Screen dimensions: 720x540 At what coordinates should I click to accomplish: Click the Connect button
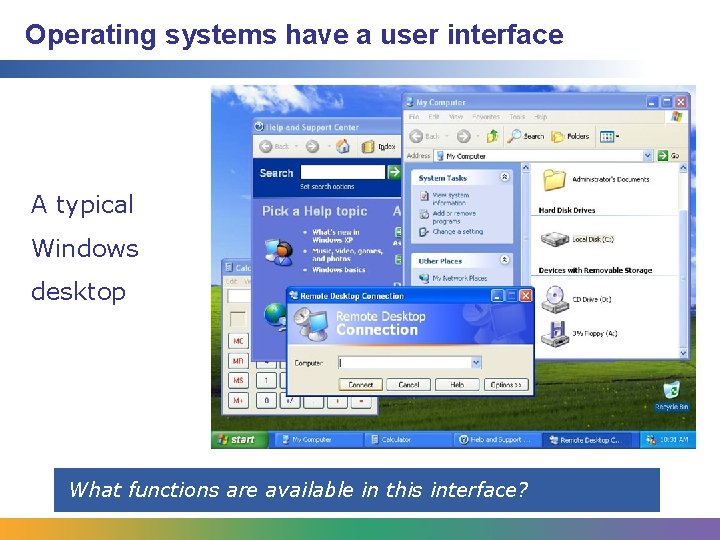360,384
